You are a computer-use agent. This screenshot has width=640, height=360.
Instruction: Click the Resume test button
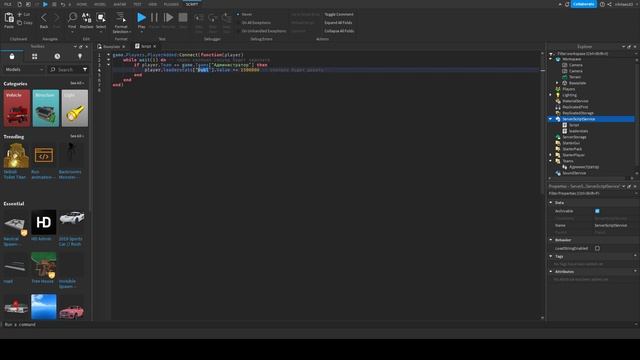pos(168,17)
